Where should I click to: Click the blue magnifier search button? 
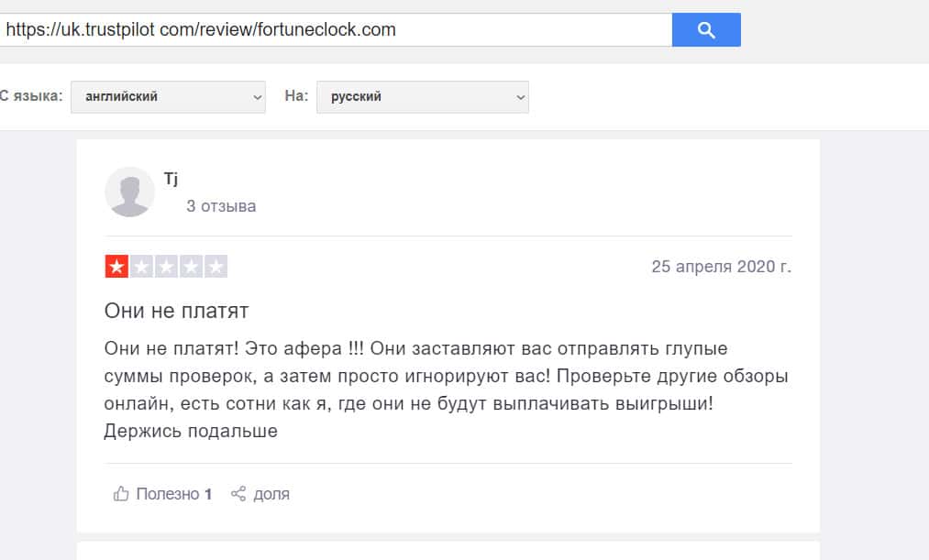tap(705, 30)
